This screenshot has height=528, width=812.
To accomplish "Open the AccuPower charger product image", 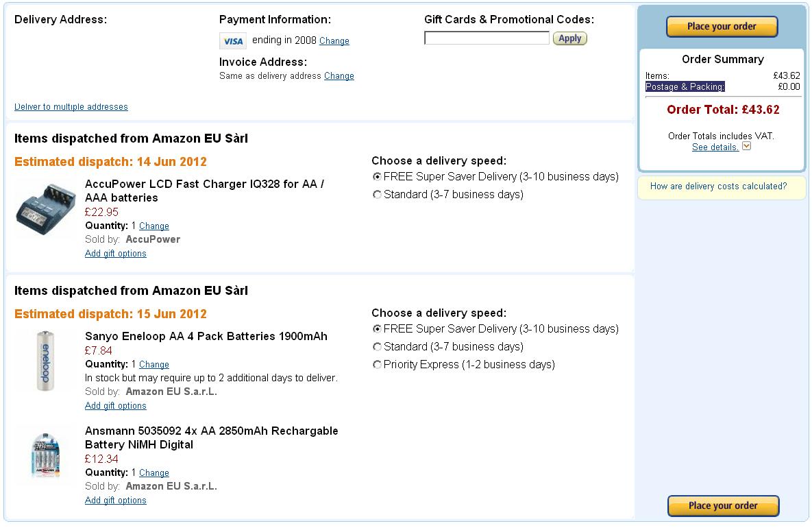I will [46, 209].
